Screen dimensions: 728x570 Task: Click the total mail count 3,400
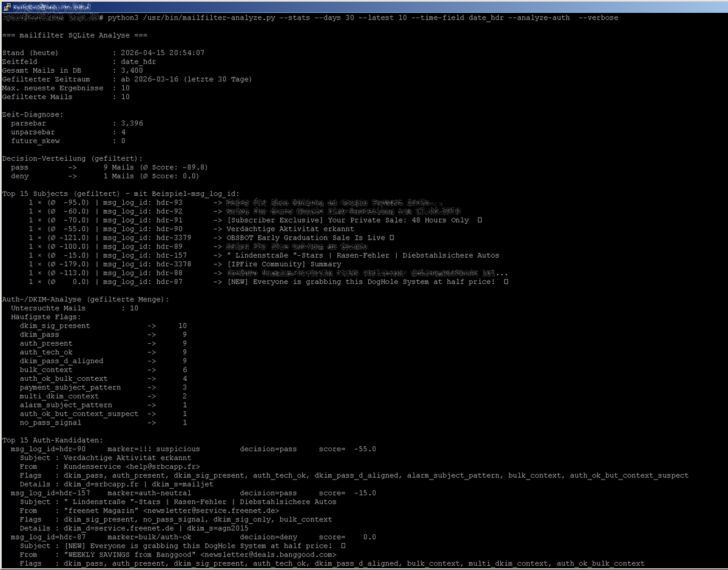132,70
